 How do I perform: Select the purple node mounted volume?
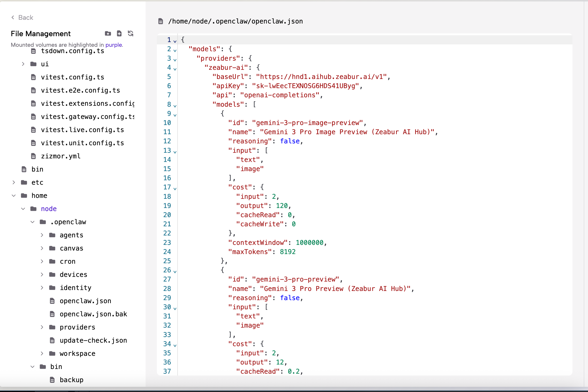[x=49, y=209]
